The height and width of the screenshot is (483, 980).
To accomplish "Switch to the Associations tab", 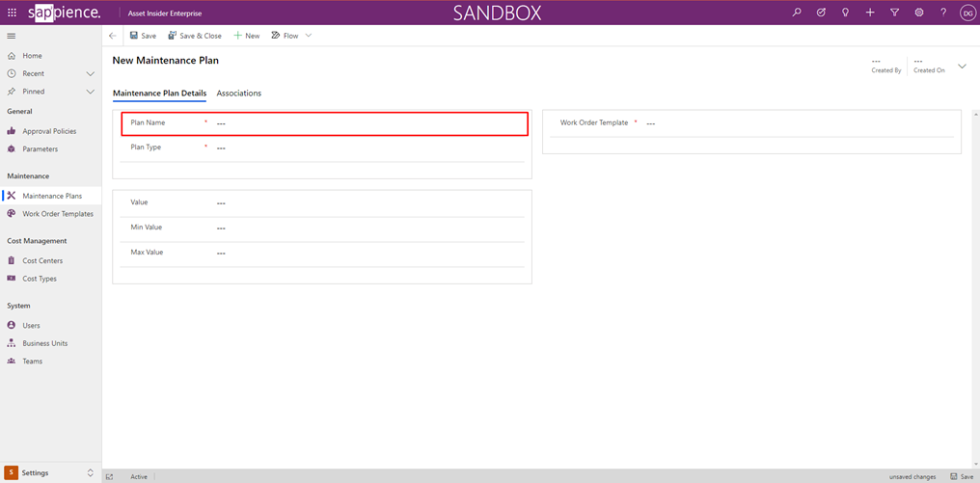I will 239,94.
